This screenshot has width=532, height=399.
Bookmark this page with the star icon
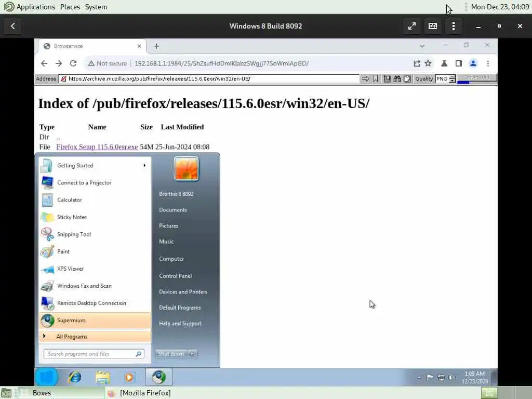pos(428,63)
